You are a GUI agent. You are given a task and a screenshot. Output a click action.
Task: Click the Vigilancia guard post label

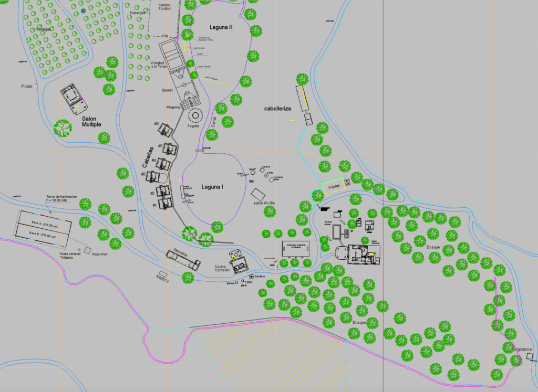point(522,349)
